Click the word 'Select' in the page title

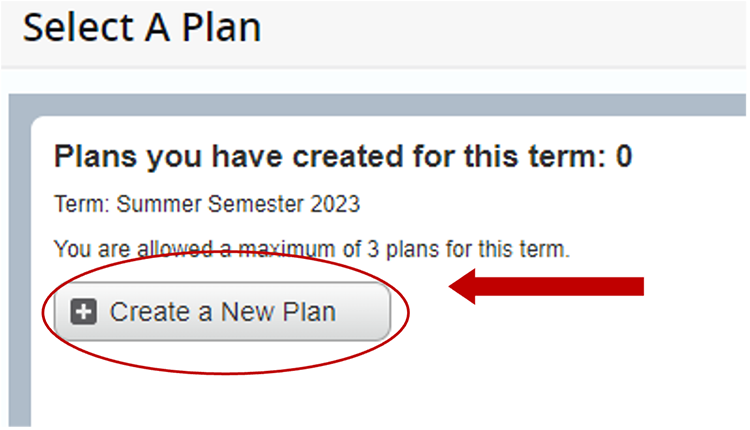pyautogui.click(x=74, y=27)
